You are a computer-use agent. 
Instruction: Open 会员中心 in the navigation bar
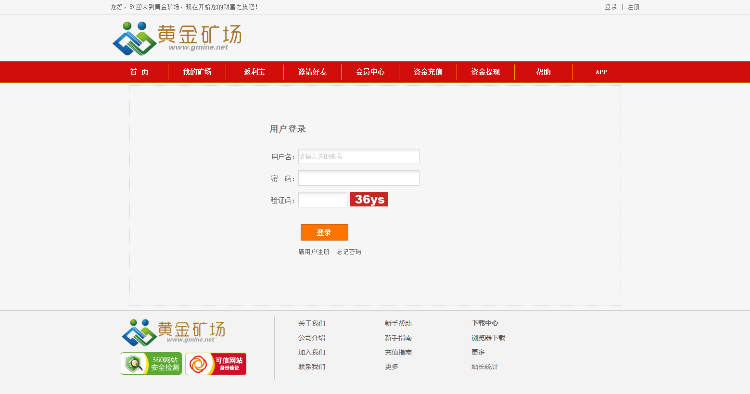[x=370, y=72]
